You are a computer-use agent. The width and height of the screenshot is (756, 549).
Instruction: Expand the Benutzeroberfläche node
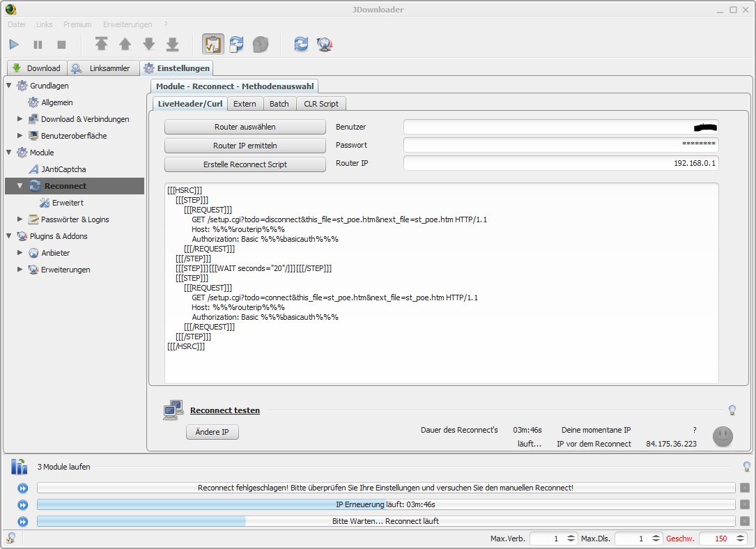[20, 135]
